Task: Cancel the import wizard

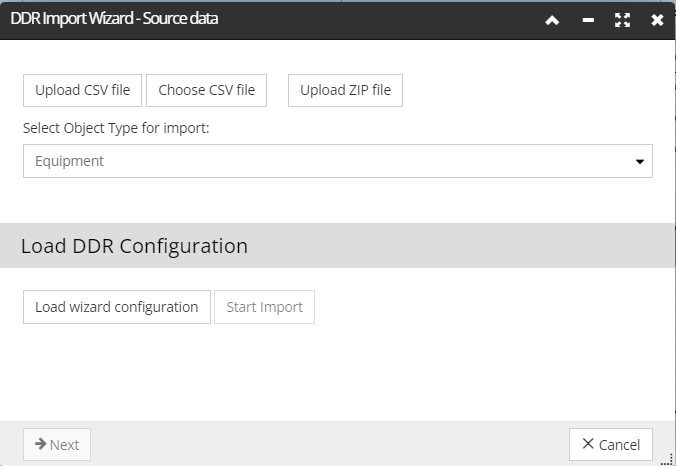Action: point(611,444)
